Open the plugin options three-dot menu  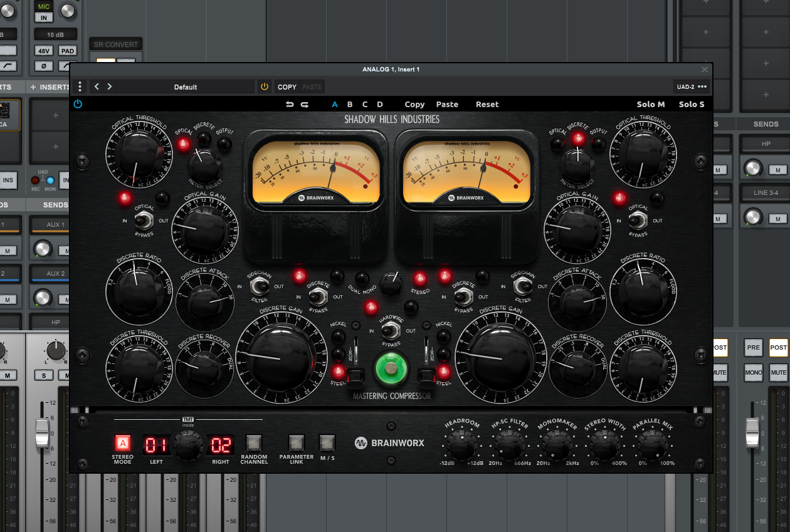(79, 86)
